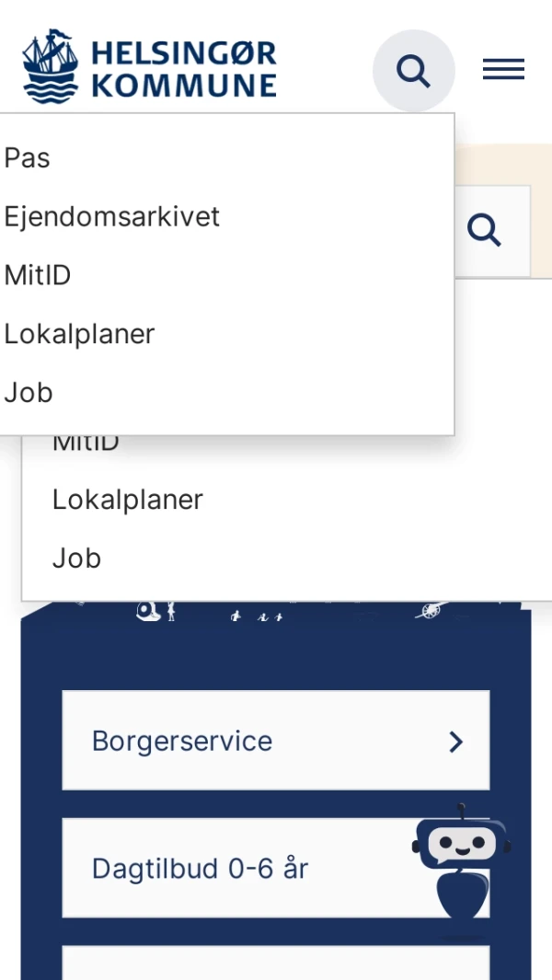Click the Helsingør Kommune ship logo
Image resolution: width=552 pixels, height=980 pixels.
tap(51, 65)
